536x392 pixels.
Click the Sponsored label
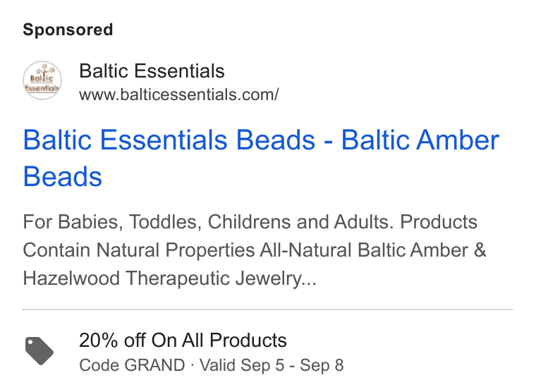click(x=68, y=30)
